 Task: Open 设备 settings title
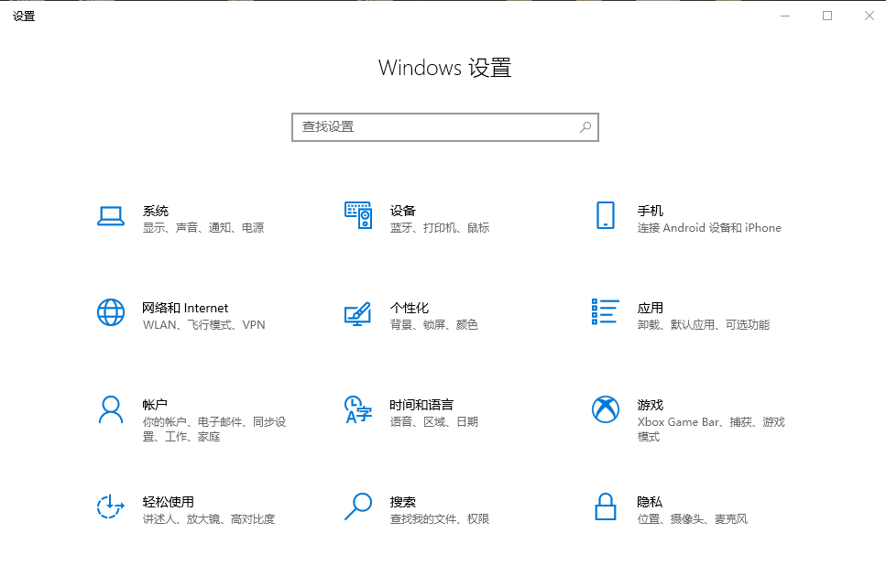(403, 212)
